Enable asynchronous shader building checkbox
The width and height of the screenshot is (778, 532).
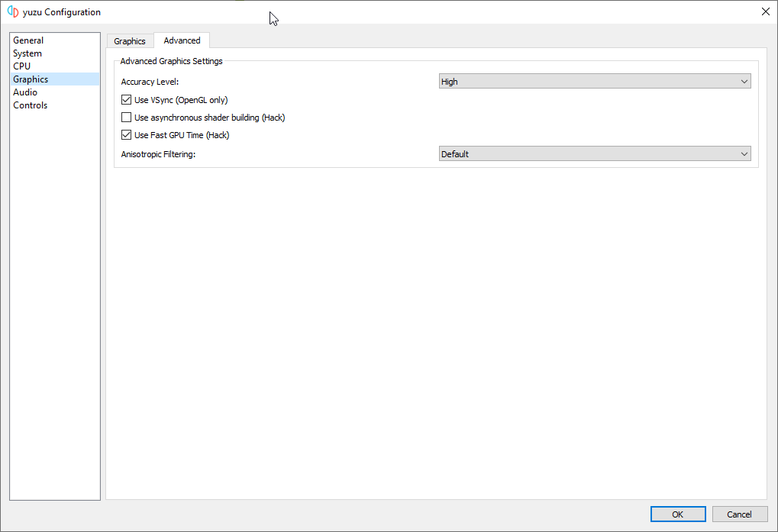(127, 118)
